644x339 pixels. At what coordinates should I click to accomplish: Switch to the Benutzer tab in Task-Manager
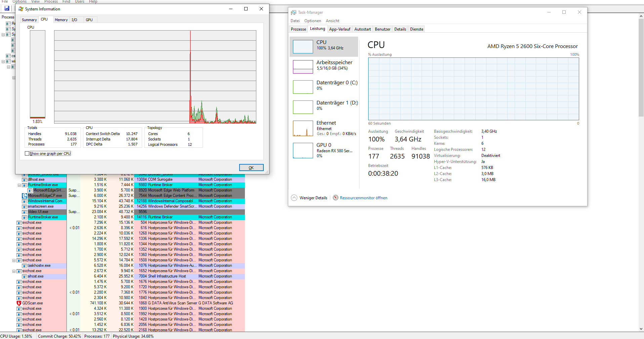point(383,29)
